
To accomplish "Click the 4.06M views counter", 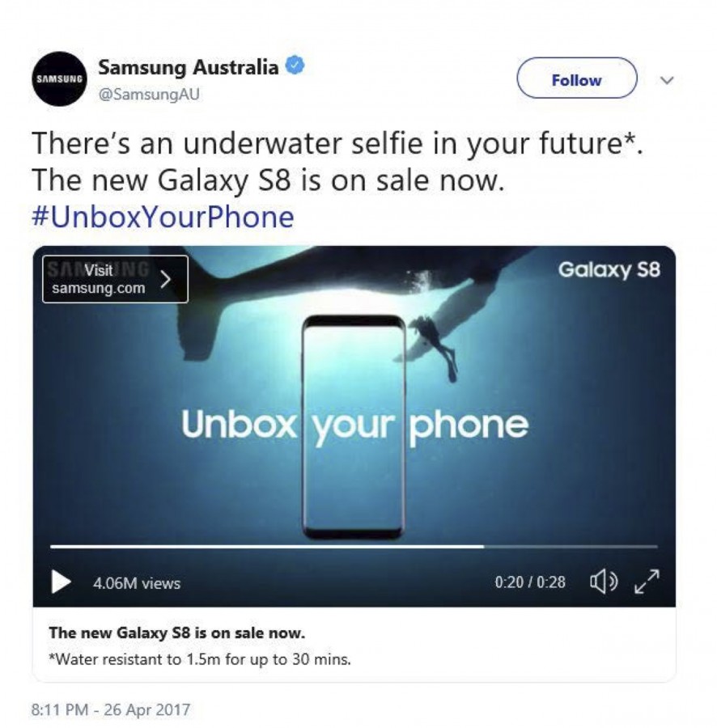I will pos(137,583).
